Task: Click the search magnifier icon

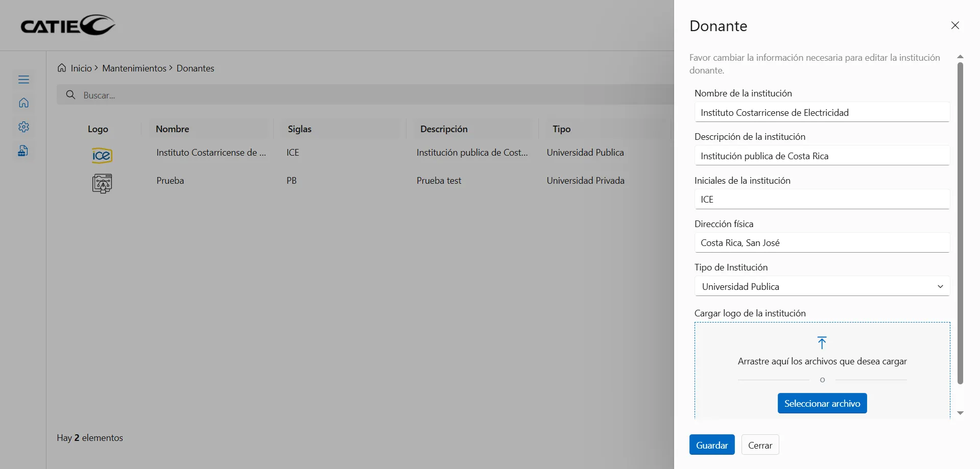Action: pos(71,95)
